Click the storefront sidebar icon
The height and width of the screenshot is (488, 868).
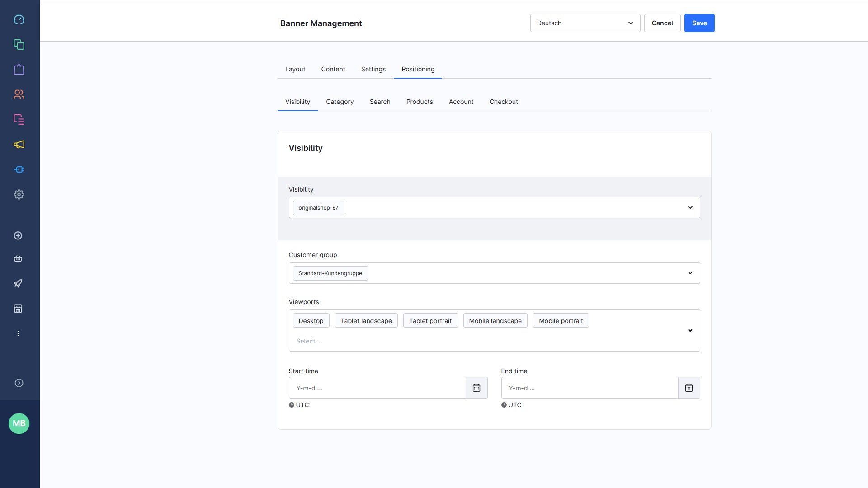[x=18, y=309]
